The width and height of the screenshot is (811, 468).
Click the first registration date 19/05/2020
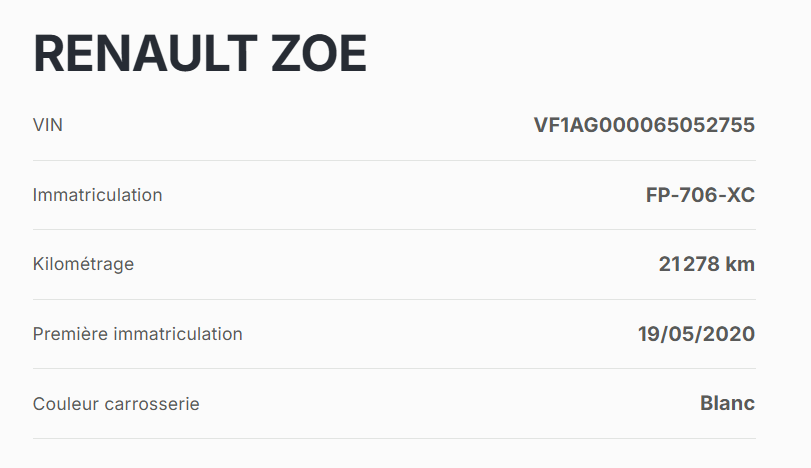[x=696, y=334]
